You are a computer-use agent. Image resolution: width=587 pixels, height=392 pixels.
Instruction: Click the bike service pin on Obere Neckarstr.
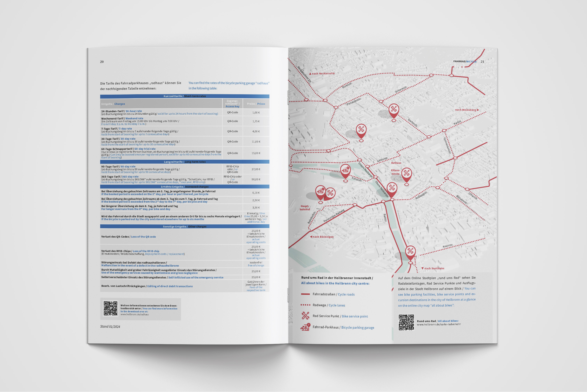[x=392, y=188]
